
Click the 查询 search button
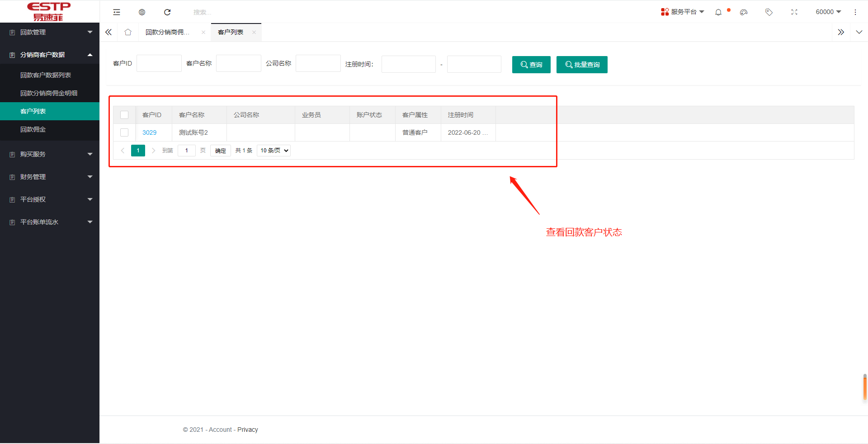click(531, 65)
